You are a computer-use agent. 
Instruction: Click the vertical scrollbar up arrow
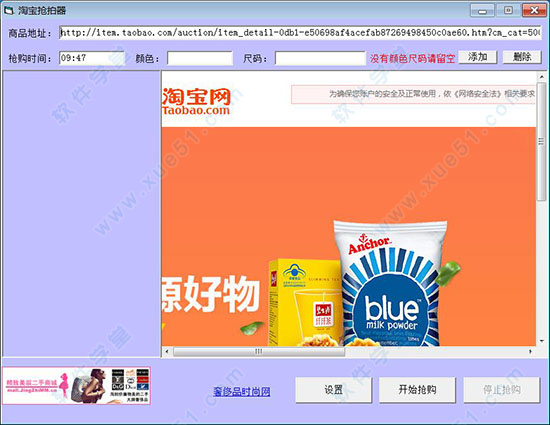pos(541,76)
